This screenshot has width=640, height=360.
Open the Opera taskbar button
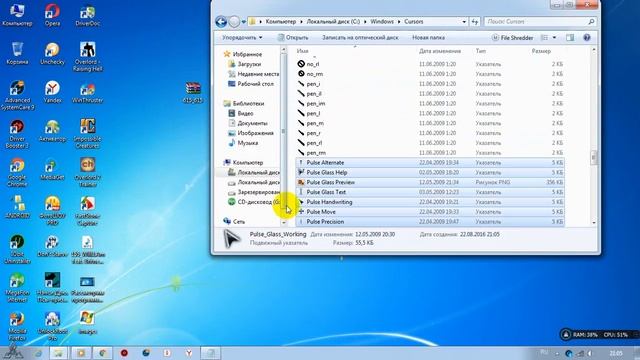click(124, 353)
